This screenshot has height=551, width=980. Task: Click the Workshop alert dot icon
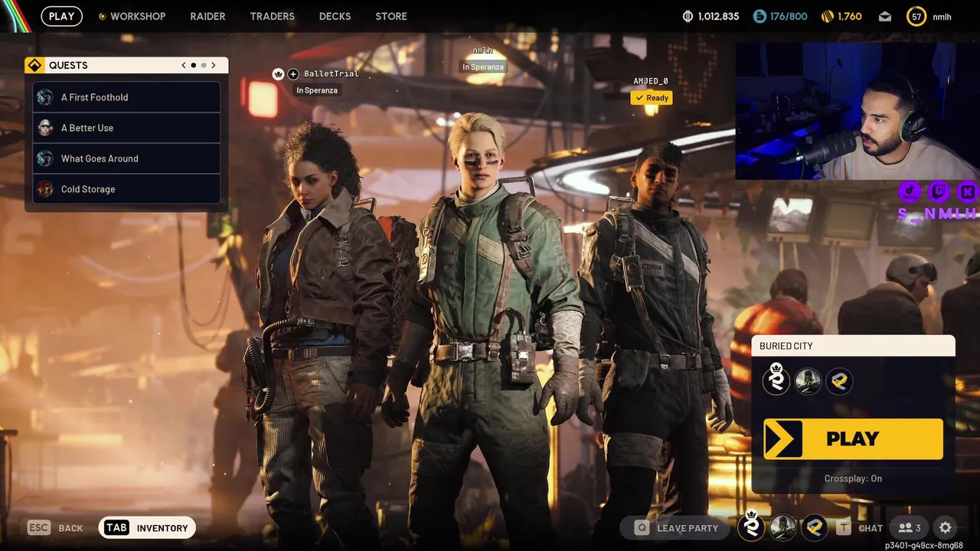coord(103,16)
